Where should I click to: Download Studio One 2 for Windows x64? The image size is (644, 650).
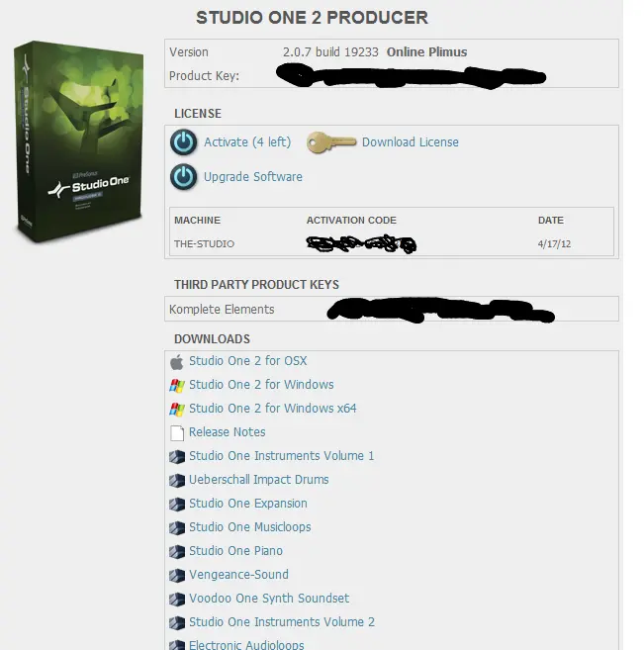(273, 409)
